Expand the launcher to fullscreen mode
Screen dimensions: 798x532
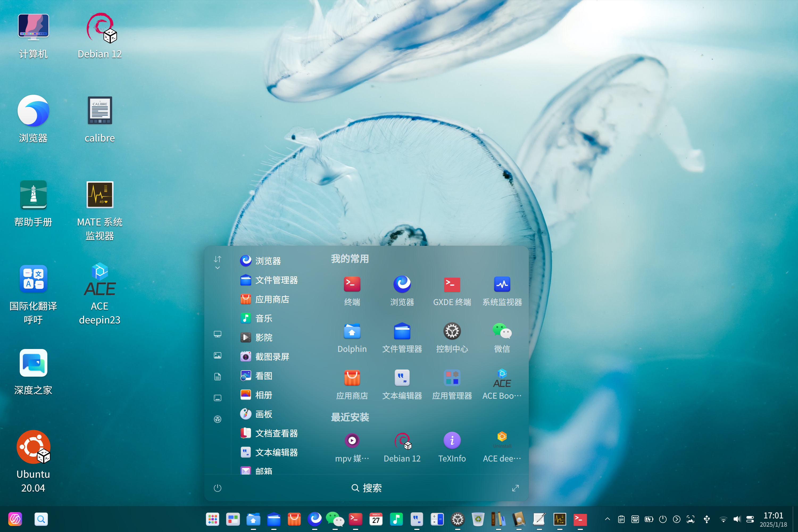tap(516, 488)
